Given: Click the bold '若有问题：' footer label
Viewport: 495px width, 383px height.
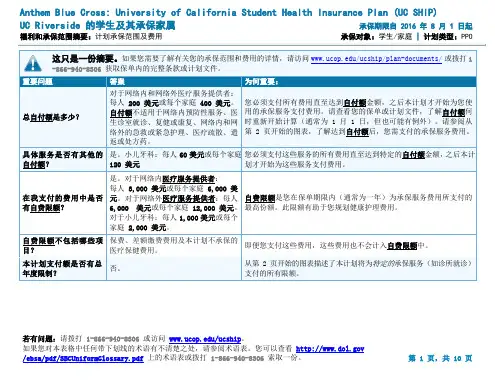Looking at the screenshot, I should point(39,339).
